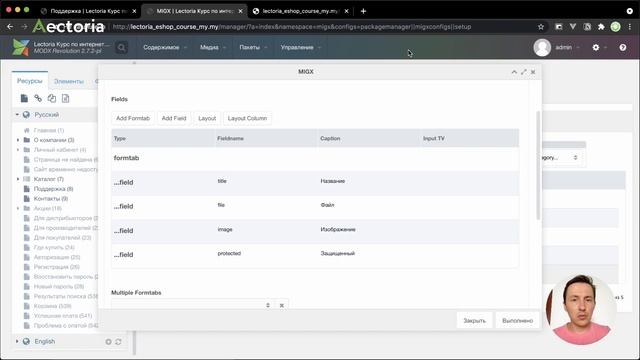Open the Пакеты menu
Image resolution: width=640 pixels, height=360 pixels.
point(253,47)
